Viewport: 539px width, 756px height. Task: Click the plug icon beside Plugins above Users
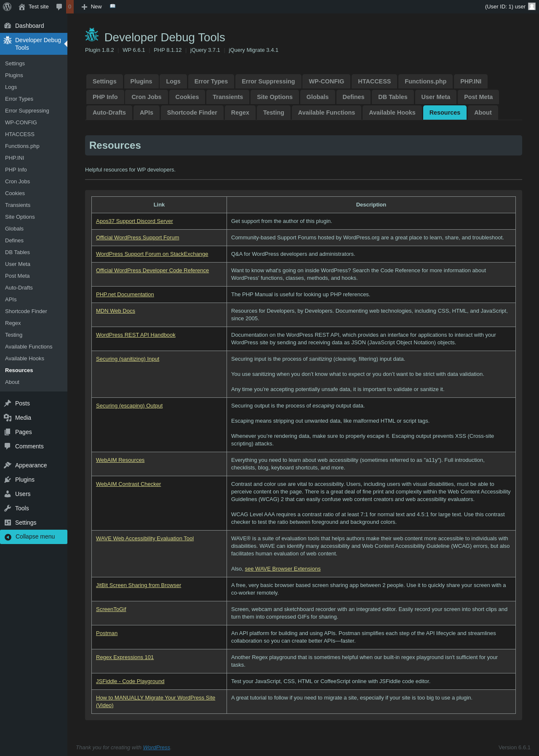click(x=8, y=480)
